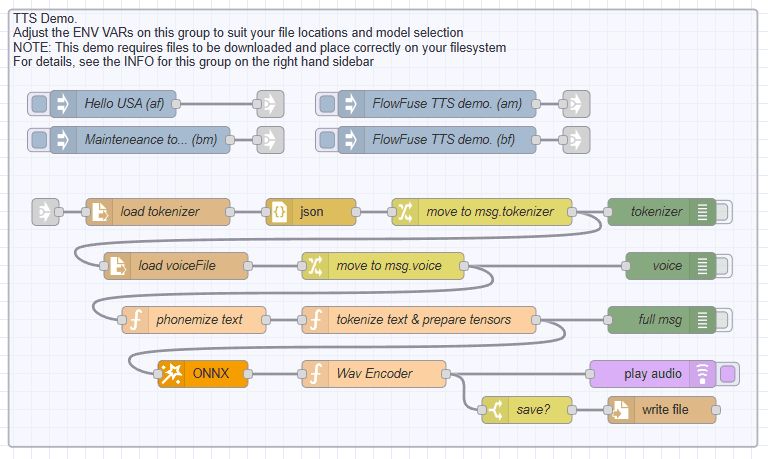Trigger the Hello USA (af) inject button

pyautogui.click(x=38, y=103)
